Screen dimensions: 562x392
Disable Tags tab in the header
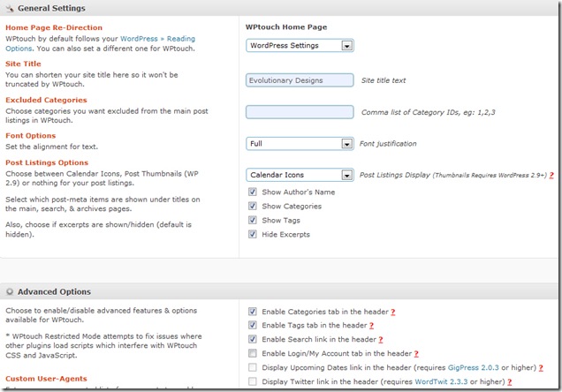(253, 325)
